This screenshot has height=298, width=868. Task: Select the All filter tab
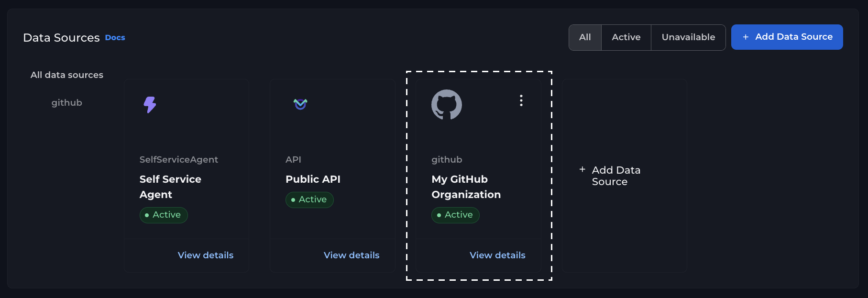(584, 37)
